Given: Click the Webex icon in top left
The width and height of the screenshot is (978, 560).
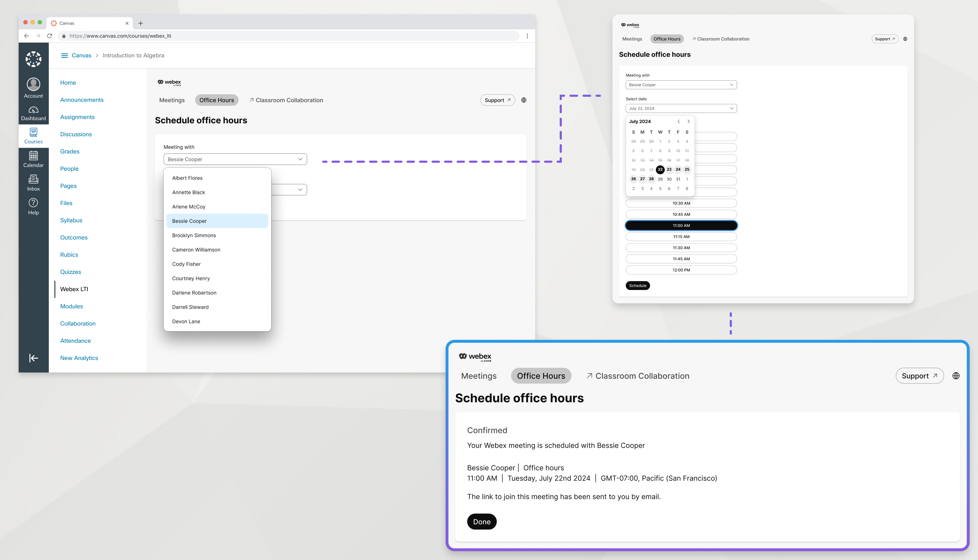Looking at the screenshot, I should (168, 82).
